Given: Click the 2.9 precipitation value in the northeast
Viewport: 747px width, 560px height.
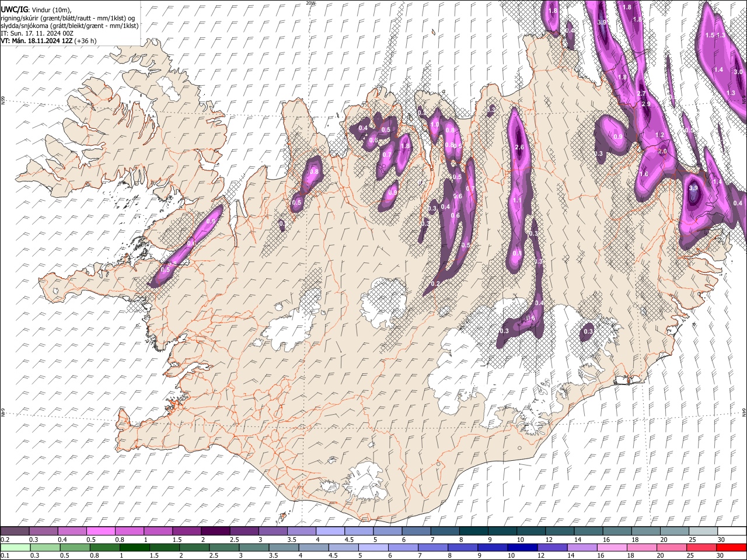Looking at the screenshot, I should pos(646,104).
